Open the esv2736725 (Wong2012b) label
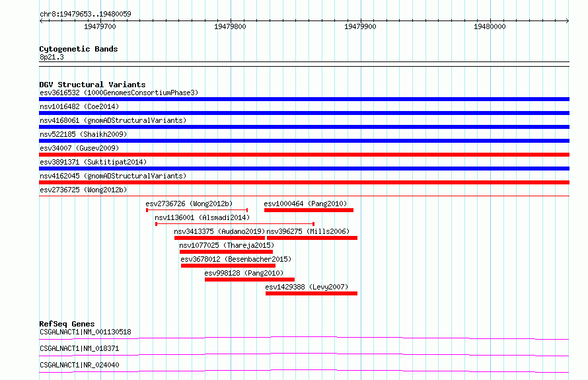The width and height of the screenshot is (588, 380). pyautogui.click(x=83, y=190)
